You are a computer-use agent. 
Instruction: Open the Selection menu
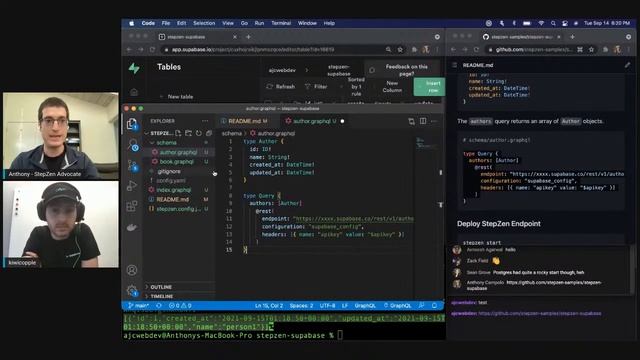click(204, 23)
